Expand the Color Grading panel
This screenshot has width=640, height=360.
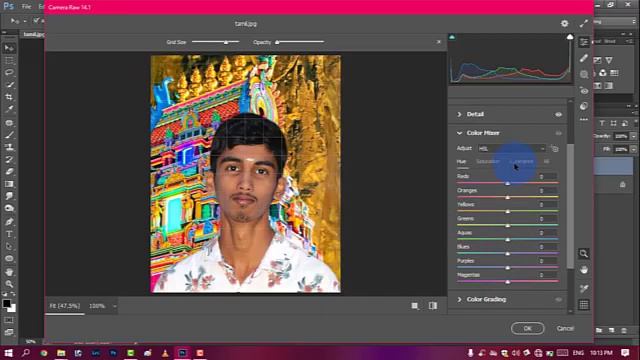[x=460, y=300]
